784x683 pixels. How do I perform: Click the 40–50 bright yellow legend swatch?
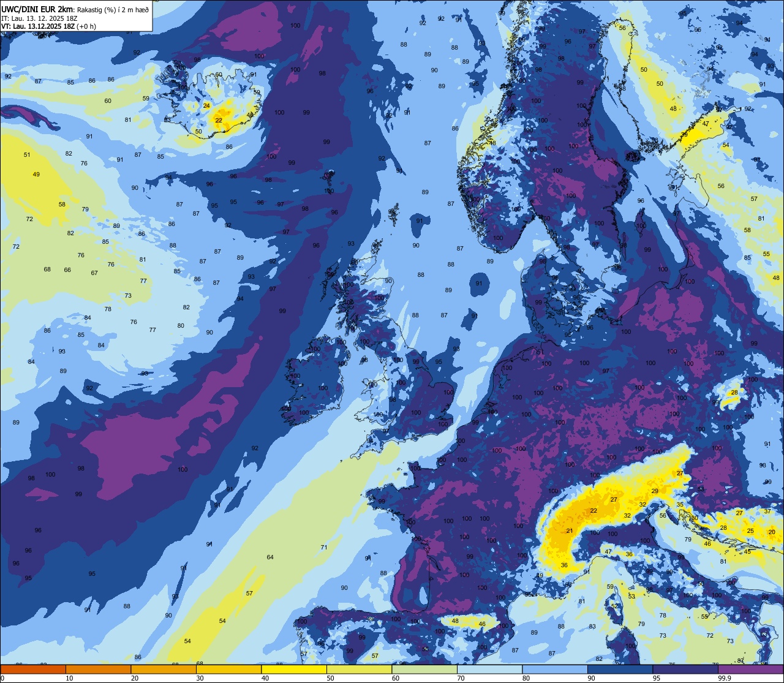coord(294,669)
